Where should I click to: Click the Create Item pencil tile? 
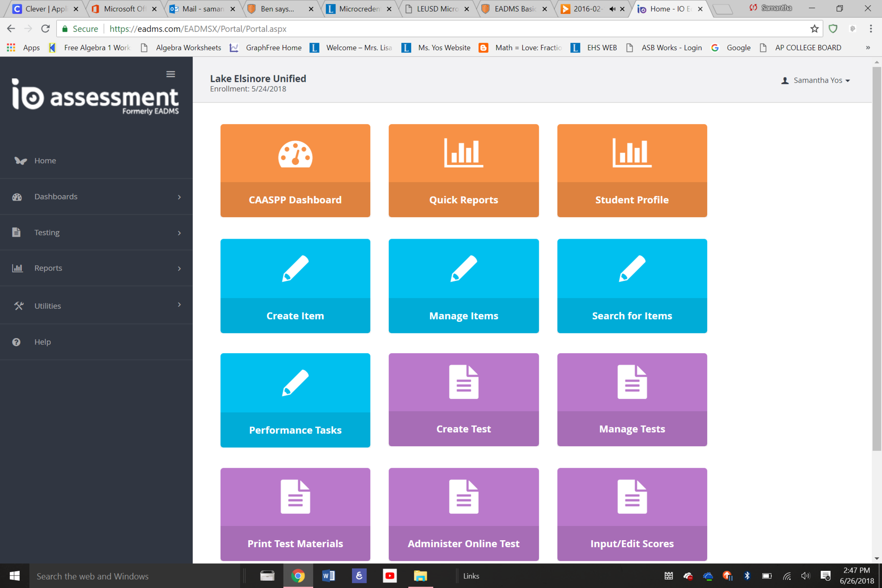click(x=295, y=286)
